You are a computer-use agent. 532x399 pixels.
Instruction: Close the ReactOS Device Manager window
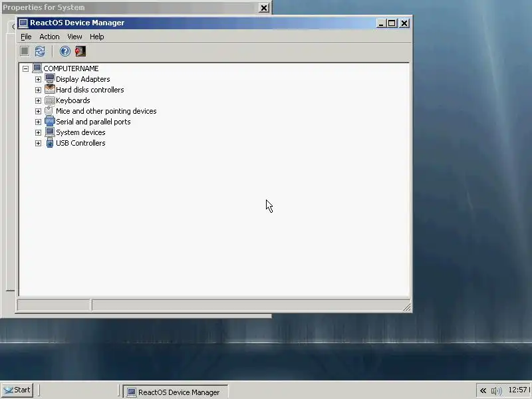click(x=404, y=23)
